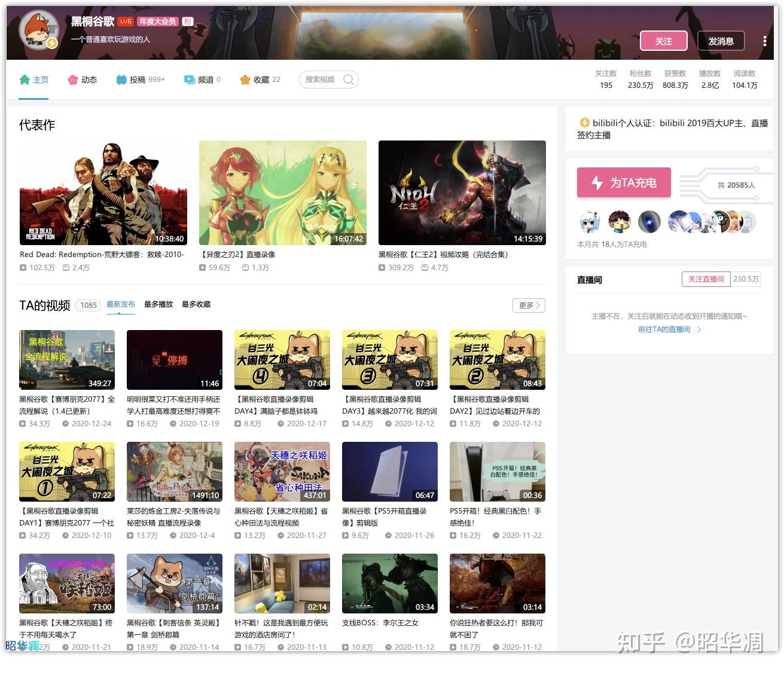Click the lightning icon next to bilibili个人认证
The height and width of the screenshot is (675, 784).
584,123
